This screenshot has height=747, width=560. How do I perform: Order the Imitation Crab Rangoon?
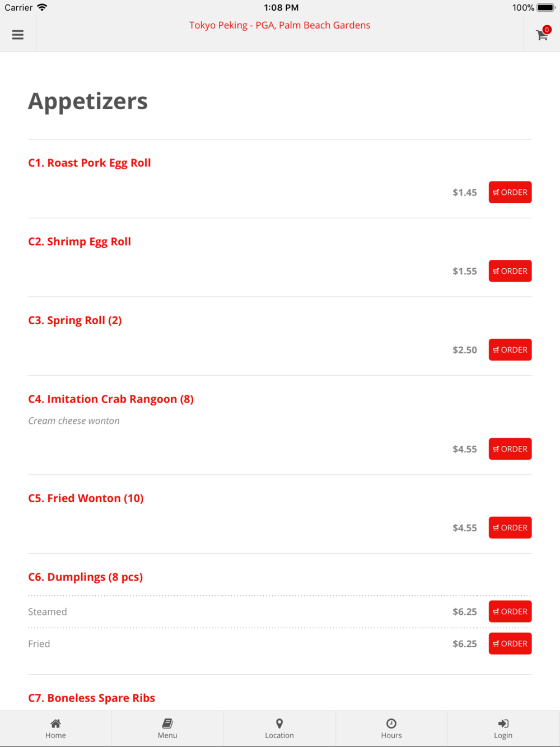[510, 449]
